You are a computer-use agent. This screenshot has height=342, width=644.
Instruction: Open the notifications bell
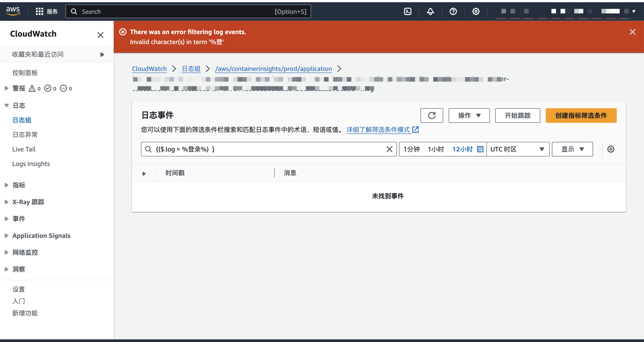click(430, 12)
